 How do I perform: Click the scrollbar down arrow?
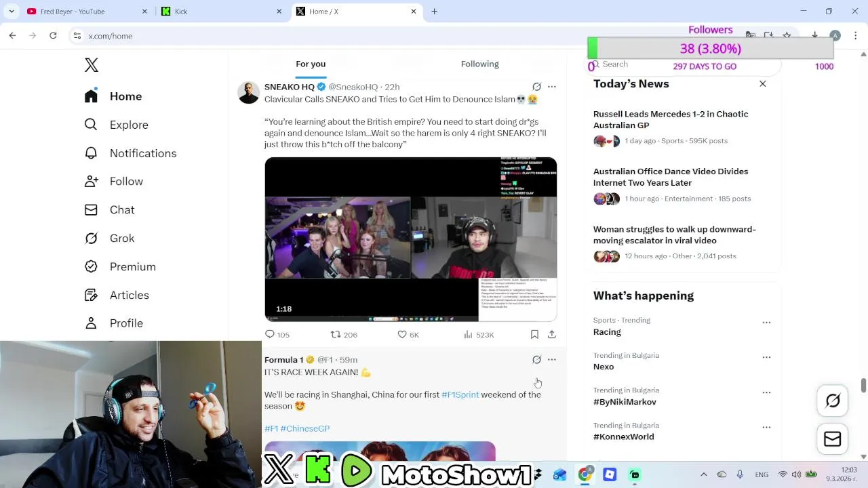click(x=863, y=456)
